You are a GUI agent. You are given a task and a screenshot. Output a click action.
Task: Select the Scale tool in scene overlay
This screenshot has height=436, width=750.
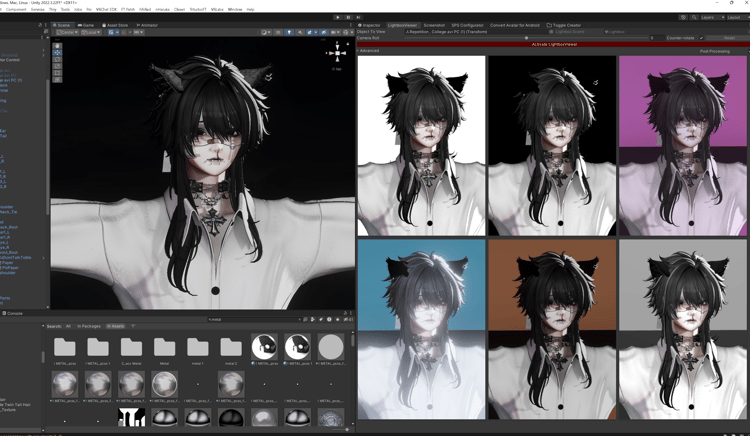[x=57, y=66]
